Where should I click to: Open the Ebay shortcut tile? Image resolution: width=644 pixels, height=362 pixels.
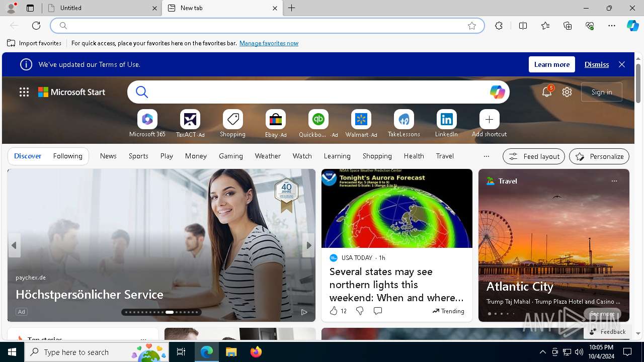tap(276, 120)
